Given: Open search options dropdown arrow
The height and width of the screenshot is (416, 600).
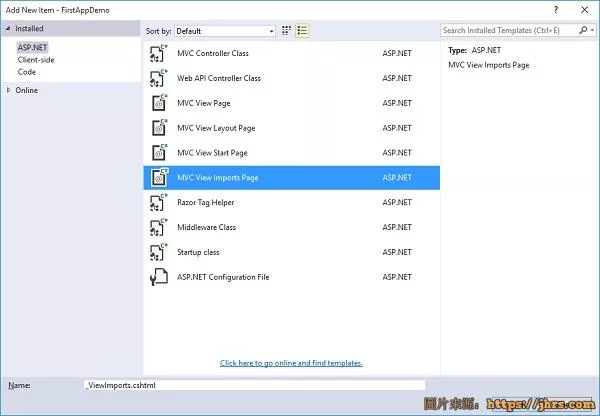Looking at the screenshot, I should 592,30.
